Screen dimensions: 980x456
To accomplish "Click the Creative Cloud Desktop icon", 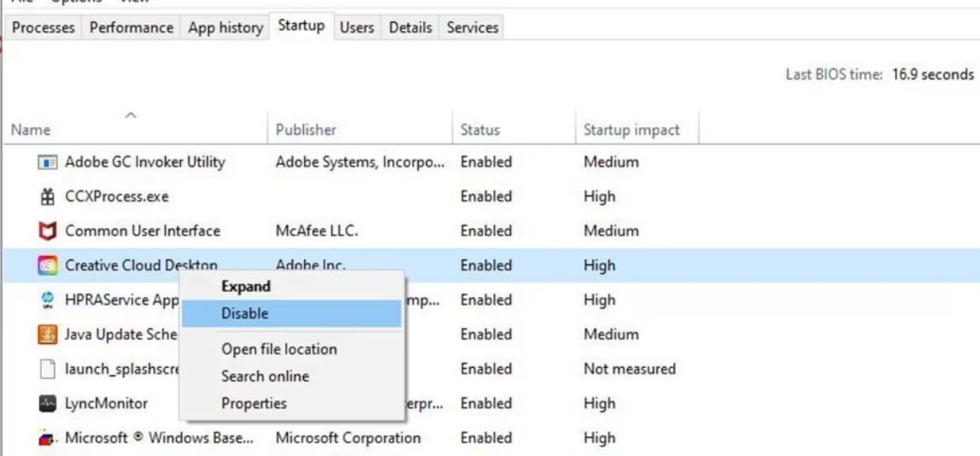I will click(x=48, y=266).
